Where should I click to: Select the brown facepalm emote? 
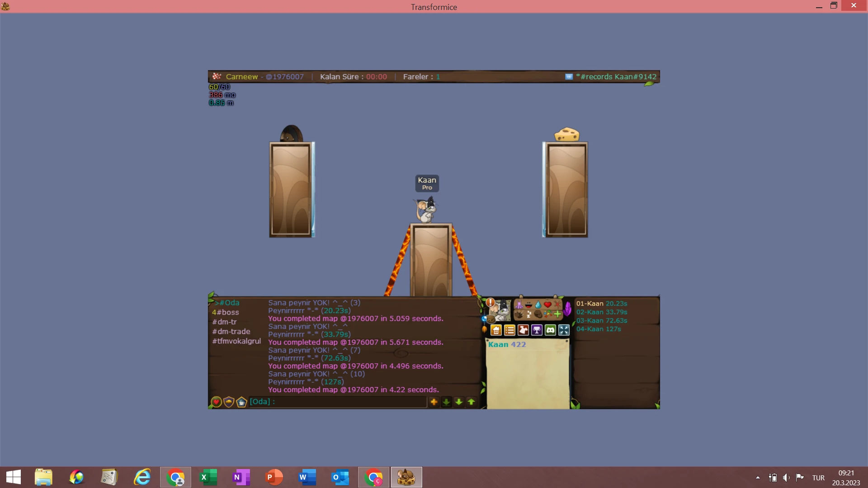(538, 314)
